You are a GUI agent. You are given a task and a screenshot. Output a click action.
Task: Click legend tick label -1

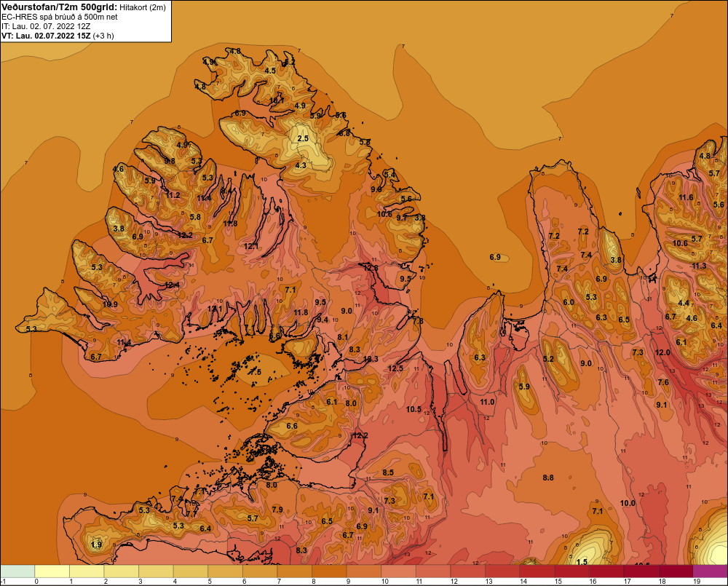pyautogui.click(x=4, y=582)
